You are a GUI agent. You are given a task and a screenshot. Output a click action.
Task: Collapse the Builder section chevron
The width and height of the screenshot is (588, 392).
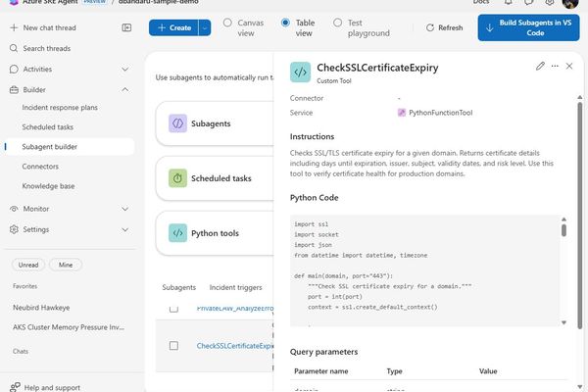pyautogui.click(x=125, y=89)
